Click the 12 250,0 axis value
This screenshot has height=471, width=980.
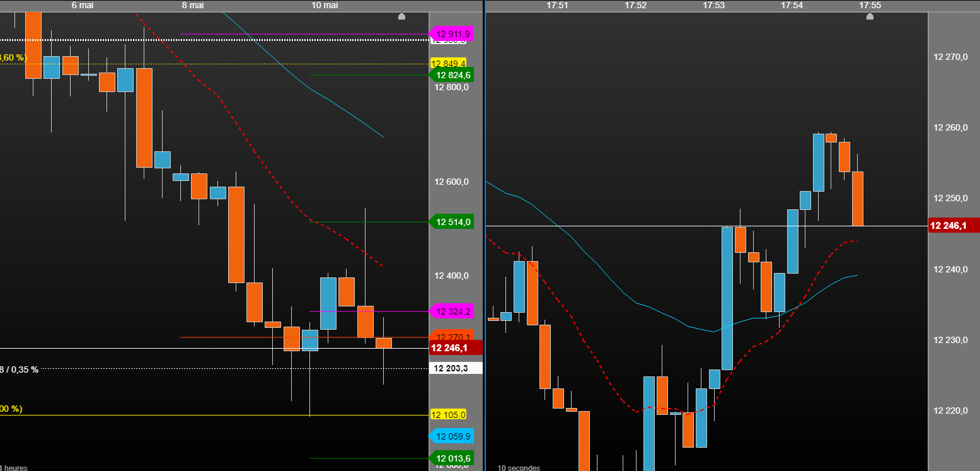pos(950,199)
